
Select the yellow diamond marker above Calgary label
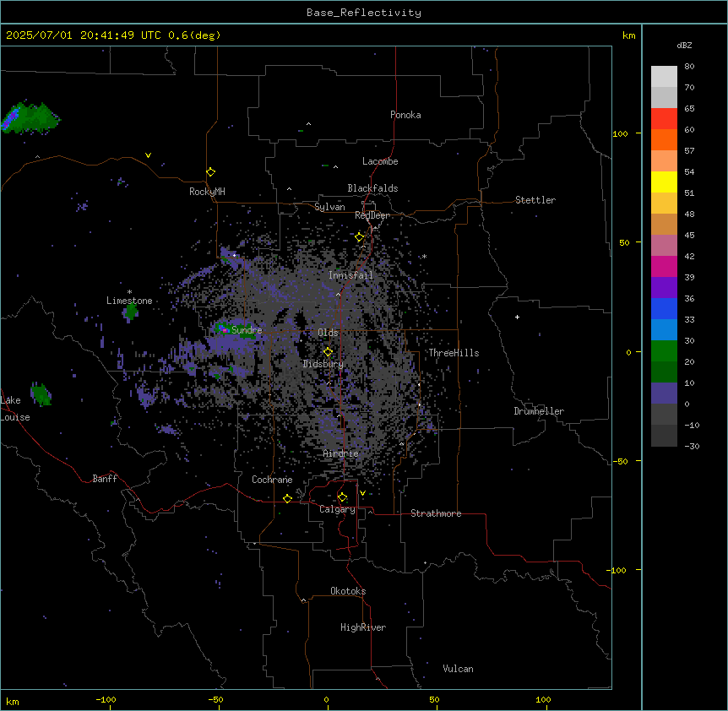coord(342,497)
